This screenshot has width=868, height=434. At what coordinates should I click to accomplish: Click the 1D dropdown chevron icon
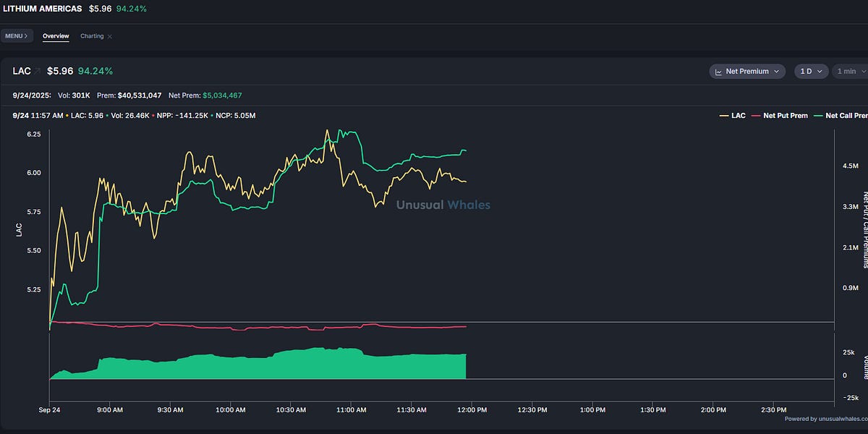pyautogui.click(x=820, y=71)
